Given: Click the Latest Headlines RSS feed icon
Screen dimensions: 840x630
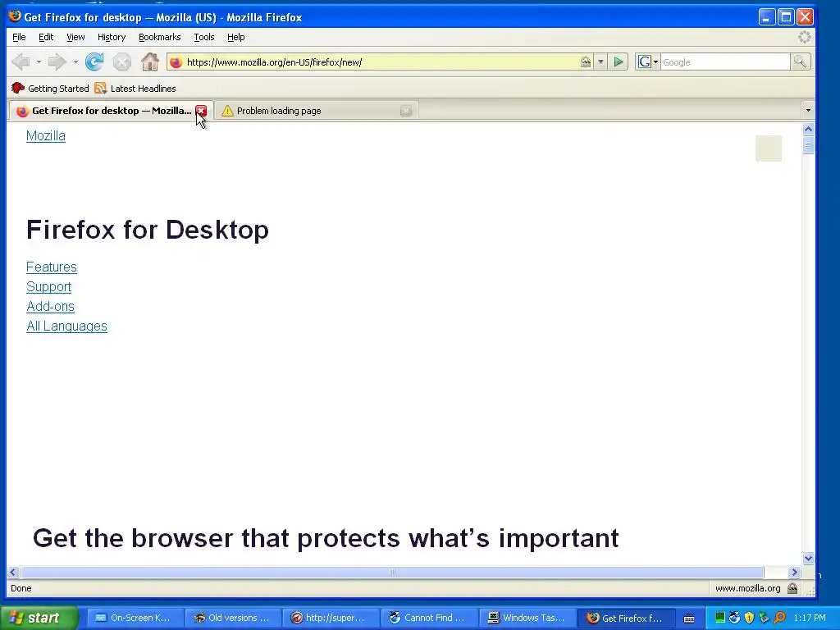Looking at the screenshot, I should pos(100,89).
